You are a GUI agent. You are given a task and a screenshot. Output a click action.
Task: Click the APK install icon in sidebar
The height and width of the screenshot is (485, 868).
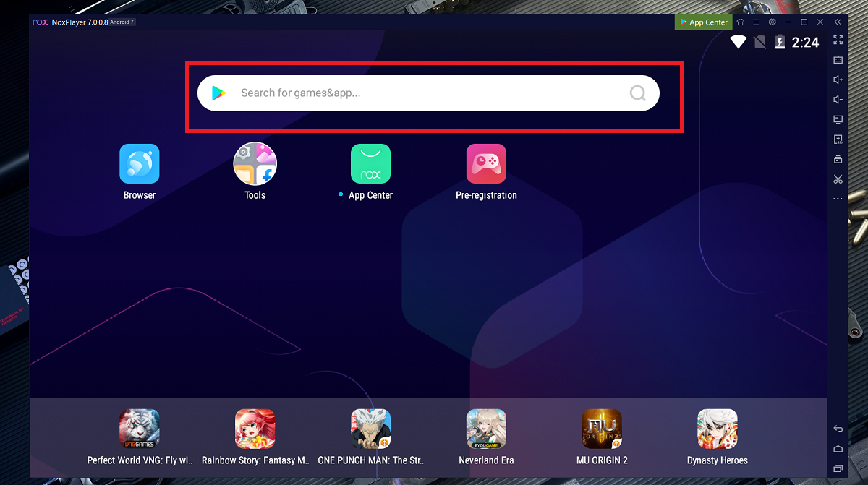click(838, 139)
